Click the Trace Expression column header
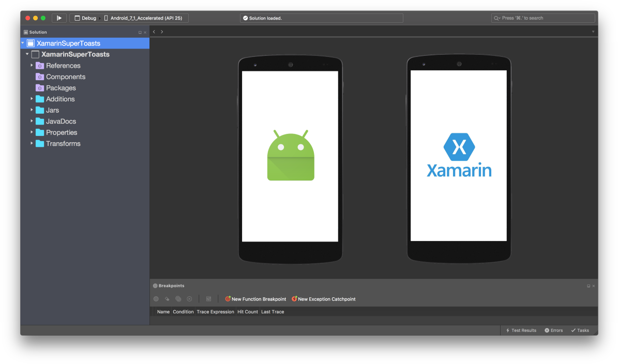Image resolution: width=618 pixels, height=364 pixels. [215, 312]
